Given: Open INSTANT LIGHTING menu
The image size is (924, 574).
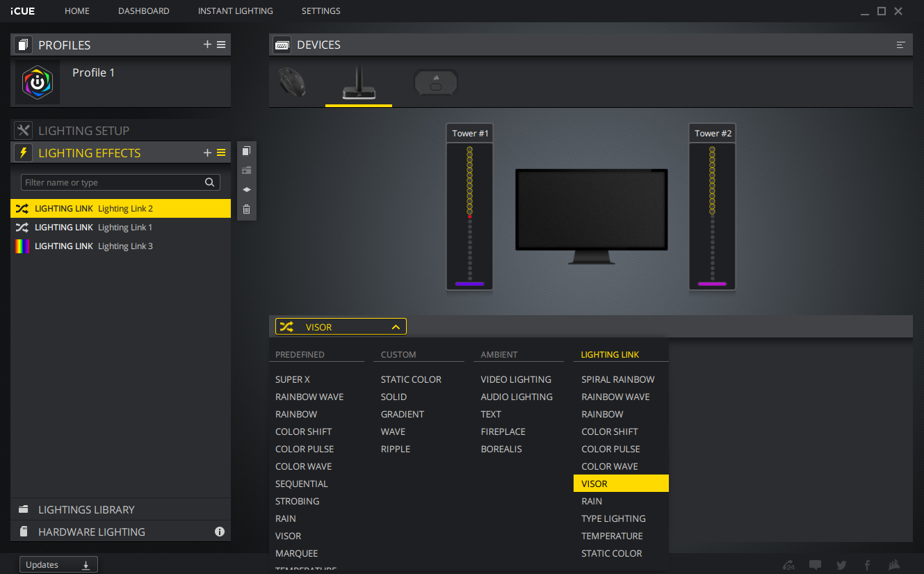Looking at the screenshot, I should pos(236,11).
